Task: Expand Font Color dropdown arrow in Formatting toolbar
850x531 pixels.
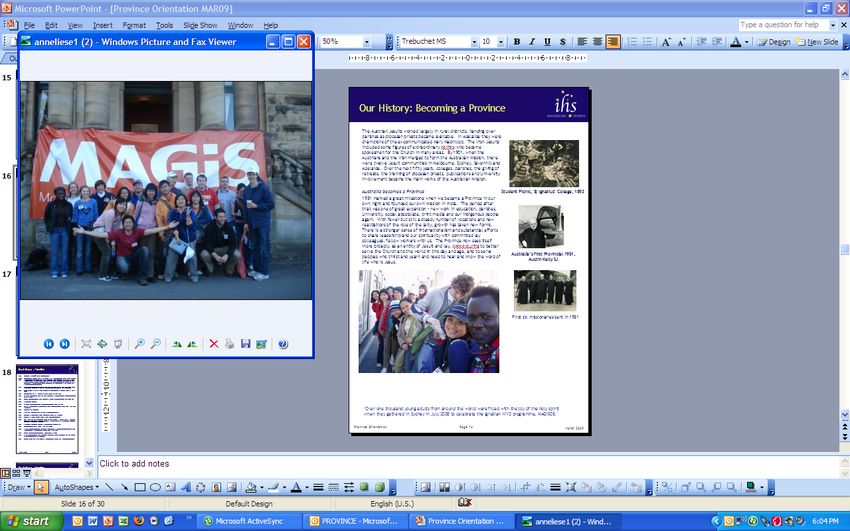Action: tap(746, 42)
